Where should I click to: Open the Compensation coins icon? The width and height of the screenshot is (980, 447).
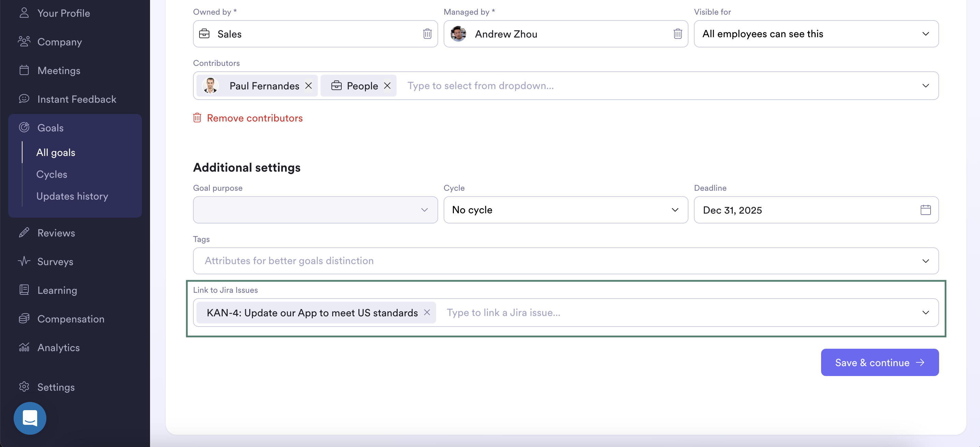[24, 319]
